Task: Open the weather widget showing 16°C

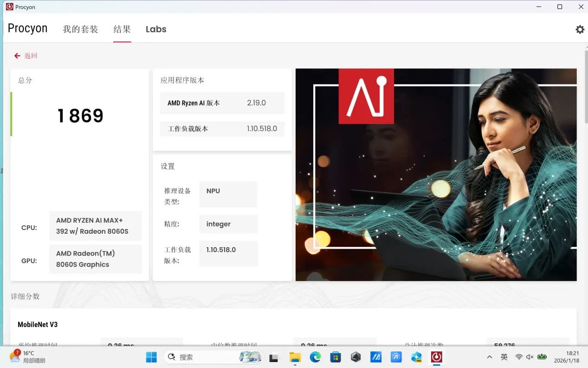Action: click(28, 357)
